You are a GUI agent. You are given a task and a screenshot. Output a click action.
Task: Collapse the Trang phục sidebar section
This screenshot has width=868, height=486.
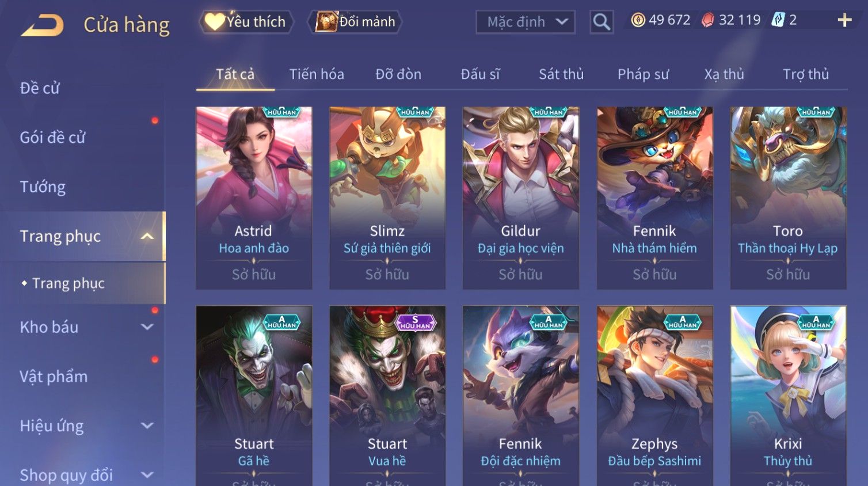(147, 236)
